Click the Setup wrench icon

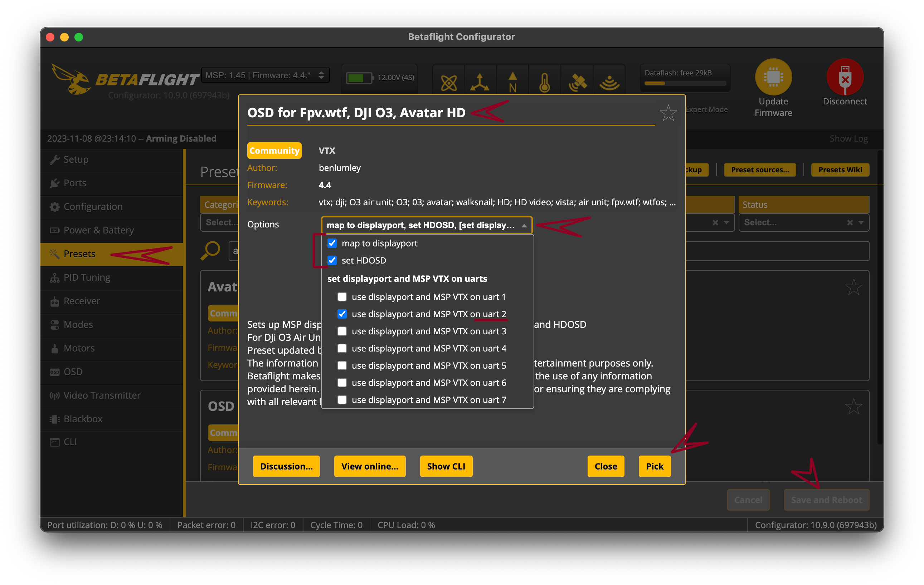[x=54, y=159]
